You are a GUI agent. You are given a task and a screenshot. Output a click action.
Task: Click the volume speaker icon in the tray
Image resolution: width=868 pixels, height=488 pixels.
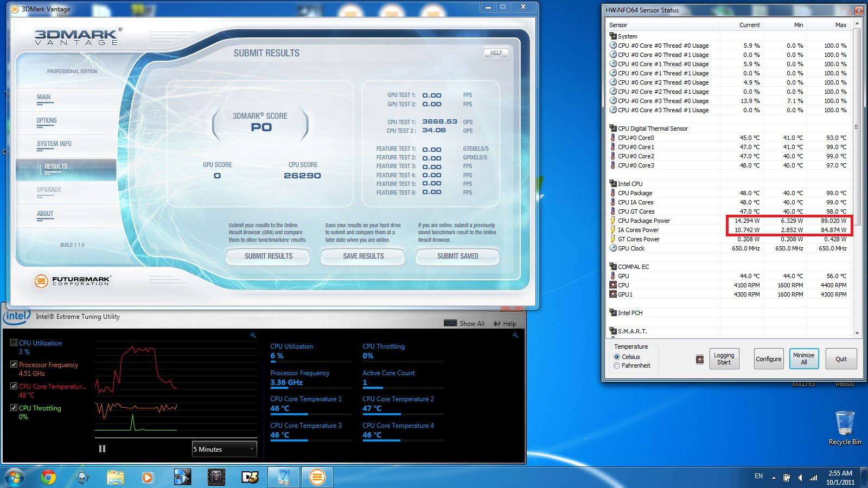tap(800, 478)
